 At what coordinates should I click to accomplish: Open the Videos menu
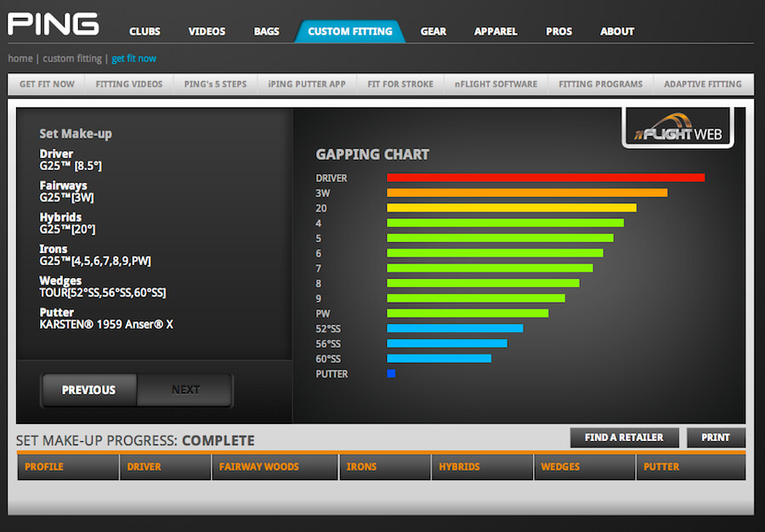click(207, 31)
